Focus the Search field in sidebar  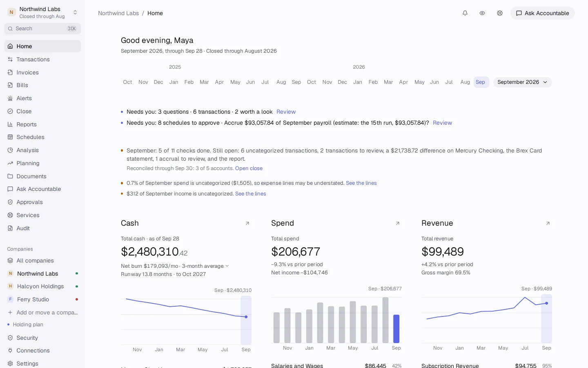tap(42, 29)
